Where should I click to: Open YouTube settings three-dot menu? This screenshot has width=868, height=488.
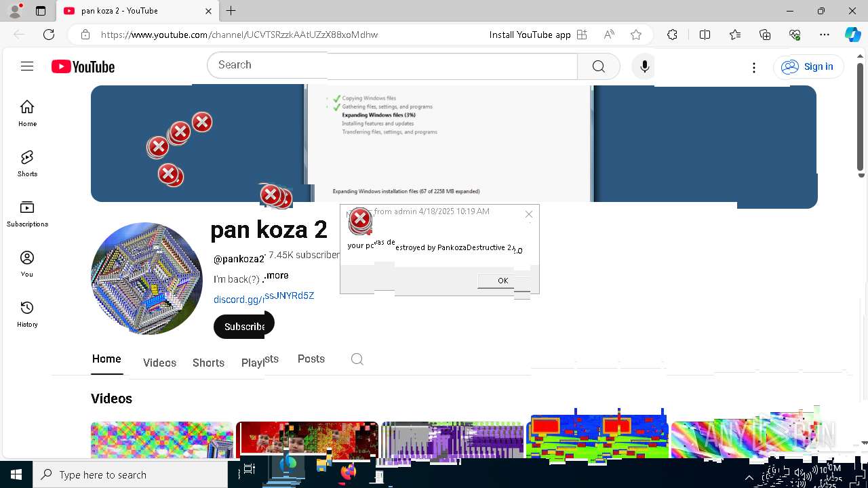pyautogui.click(x=753, y=66)
